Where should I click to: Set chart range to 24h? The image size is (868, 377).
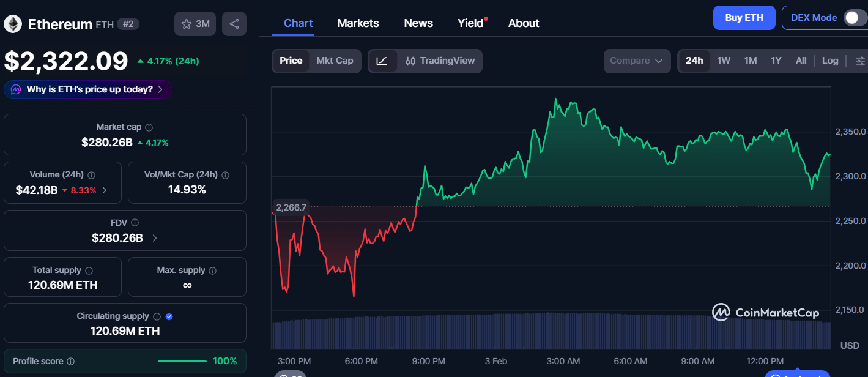(694, 61)
